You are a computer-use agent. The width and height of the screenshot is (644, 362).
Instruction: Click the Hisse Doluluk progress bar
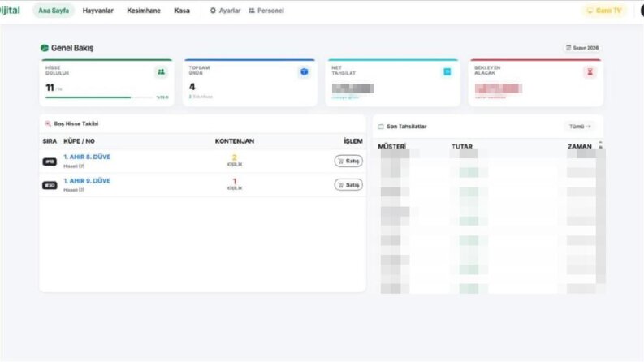pyautogui.click(x=99, y=97)
